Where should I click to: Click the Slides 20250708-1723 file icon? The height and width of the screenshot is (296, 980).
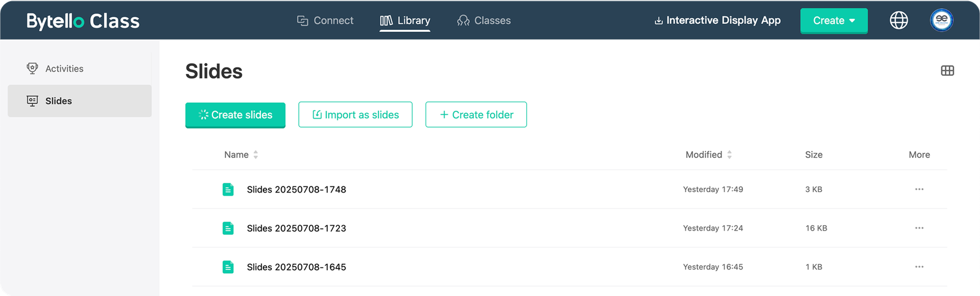[228, 228]
